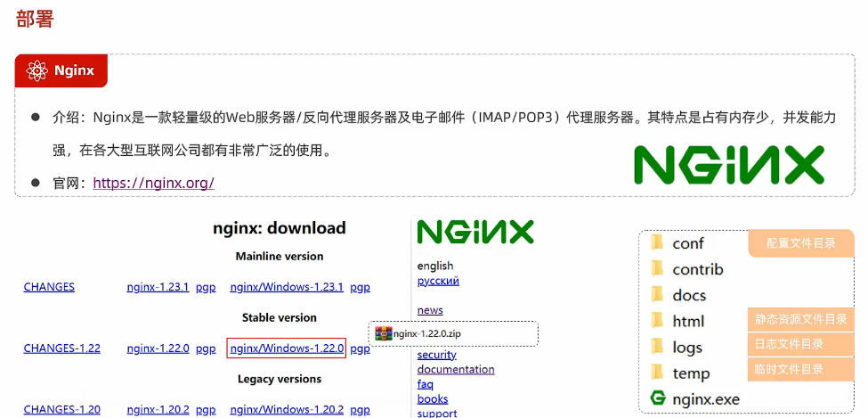
Task: Open the https://nginx.org/ official site link
Action: click(153, 183)
